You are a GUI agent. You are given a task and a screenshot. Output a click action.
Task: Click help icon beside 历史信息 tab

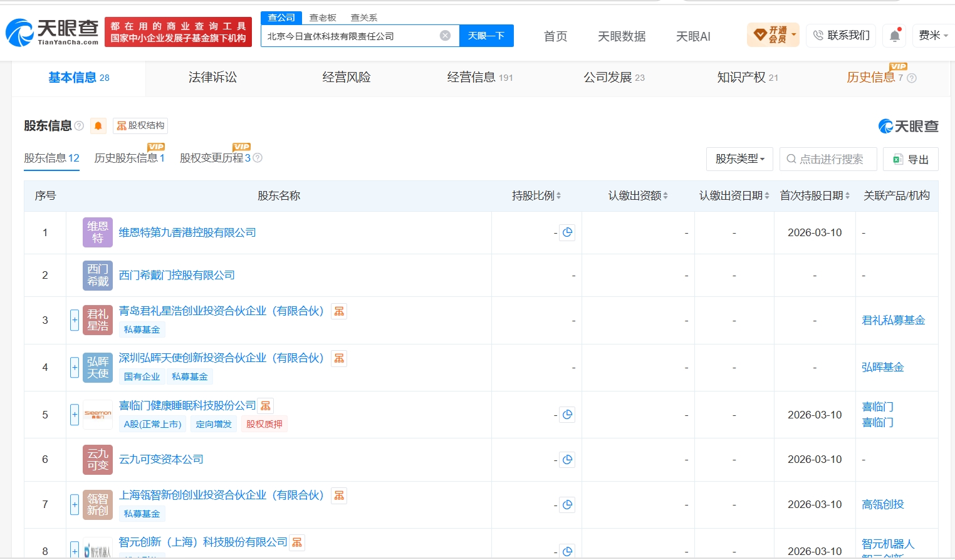(912, 78)
